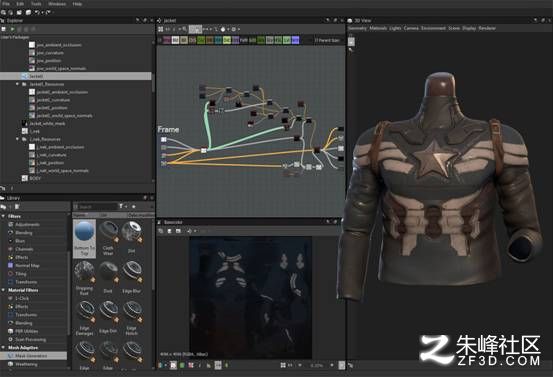Click the blue node button ending the graph toolbar
The height and width of the screenshot is (377, 553).
point(296,40)
